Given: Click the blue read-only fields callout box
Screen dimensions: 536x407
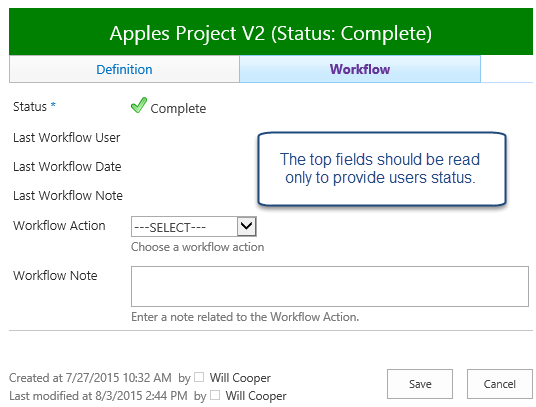Looking at the screenshot, I should (382, 169).
